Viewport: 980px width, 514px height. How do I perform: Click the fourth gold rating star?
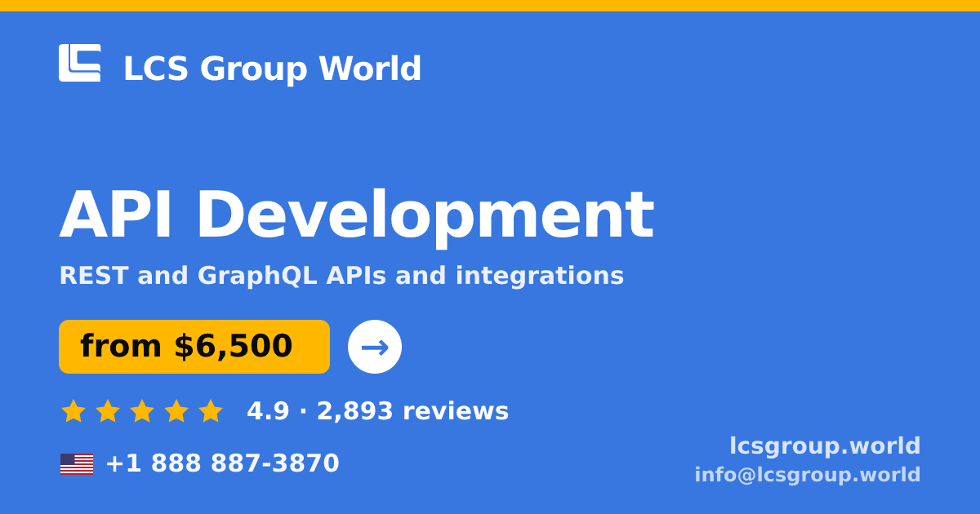[x=176, y=411]
